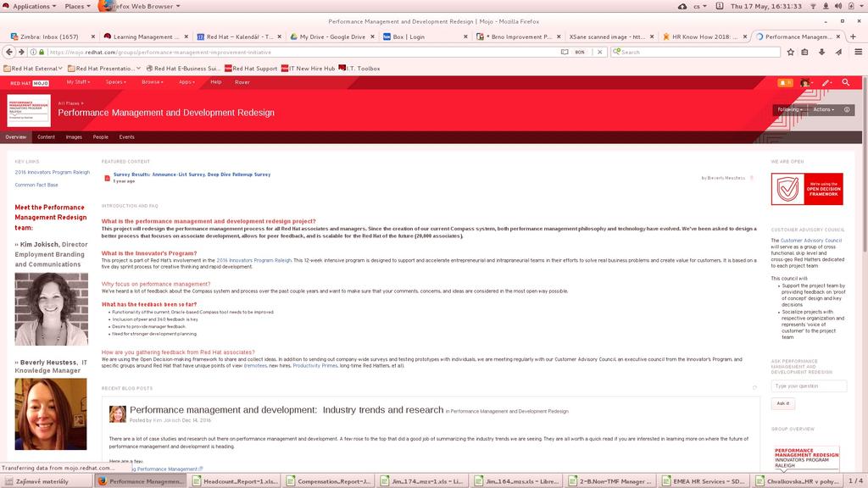Image resolution: width=868 pixels, height=488 pixels.
Task: Click the info icon next to Actions
Action: [847, 109]
